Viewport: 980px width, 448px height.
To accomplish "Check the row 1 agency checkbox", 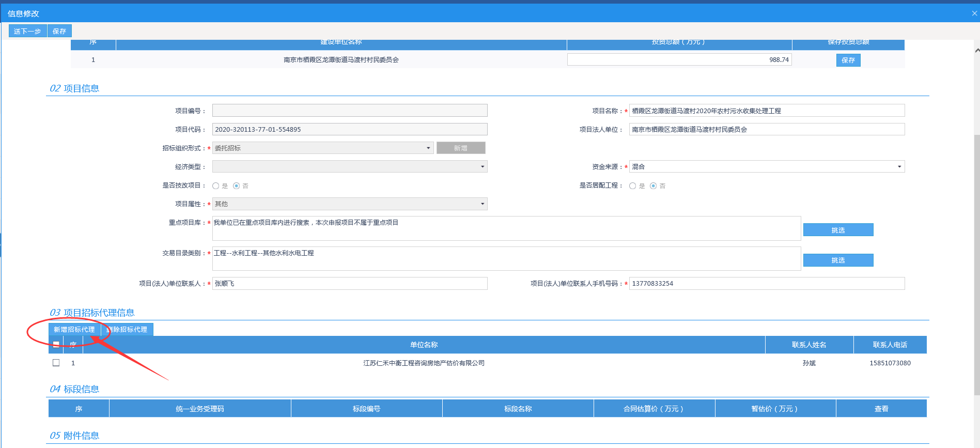I will [x=56, y=363].
